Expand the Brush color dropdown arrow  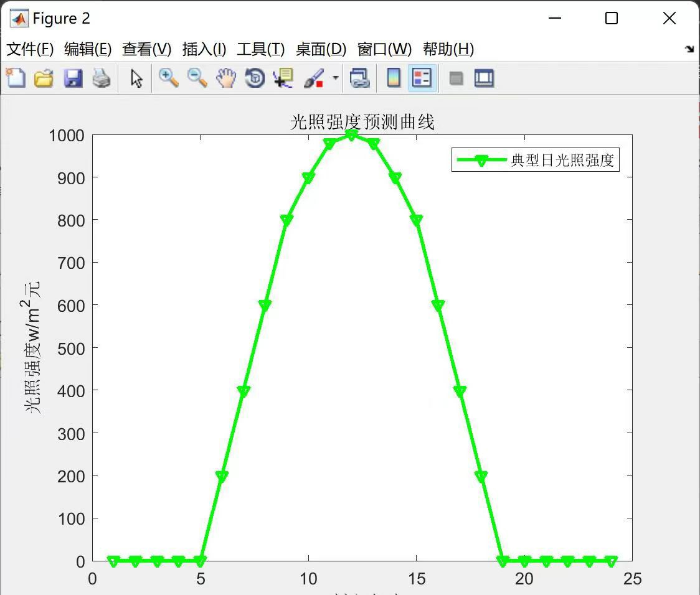click(336, 78)
